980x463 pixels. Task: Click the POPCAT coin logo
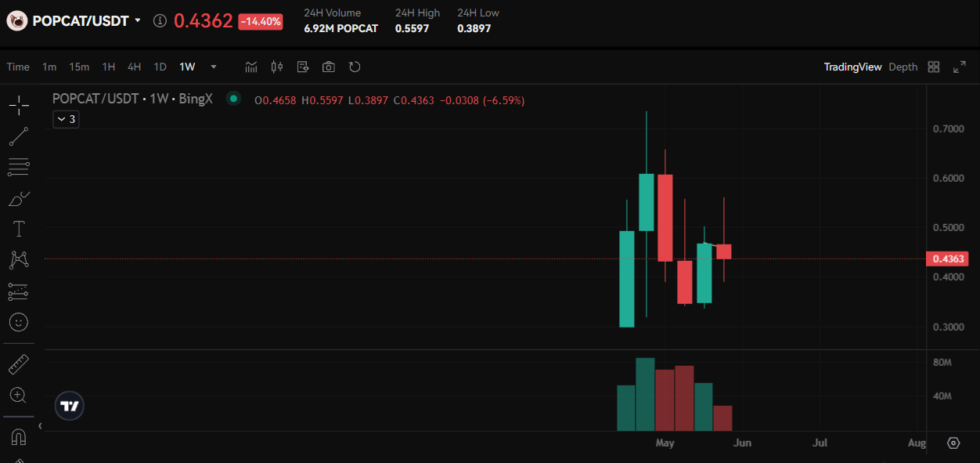point(16,21)
